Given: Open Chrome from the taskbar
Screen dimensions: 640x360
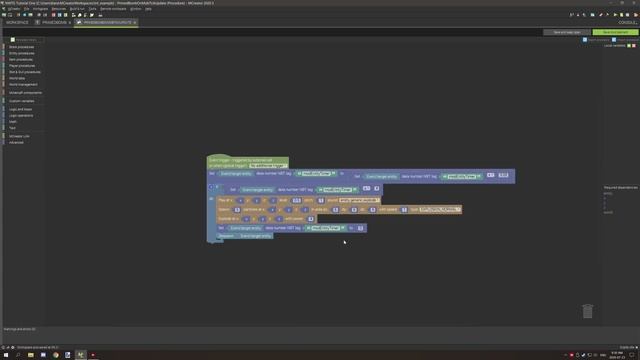Looking at the screenshot, I should coord(56,355).
